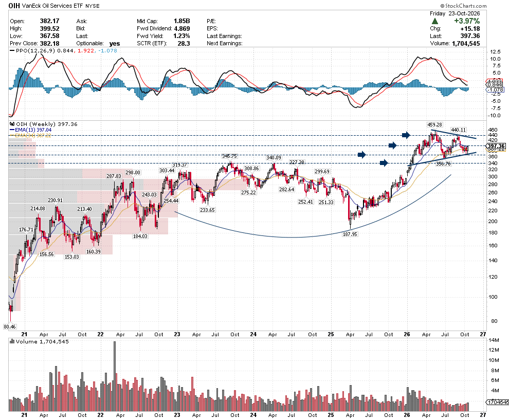The image size is (509, 420).
Task: Click the 160.39 low price label
Action: coord(94,251)
